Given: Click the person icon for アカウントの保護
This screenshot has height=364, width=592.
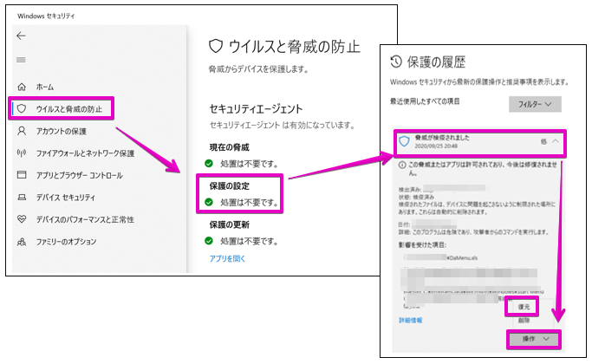Looking at the screenshot, I should (x=22, y=131).
